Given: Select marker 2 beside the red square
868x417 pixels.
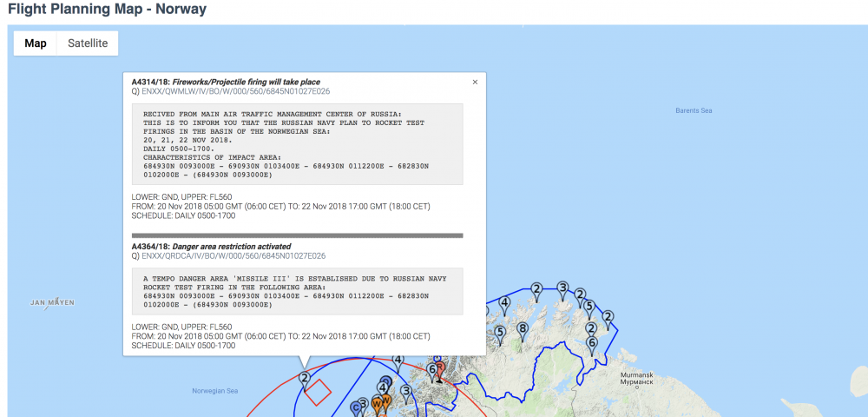Looking at the screenshot, I should pos(305,378).
